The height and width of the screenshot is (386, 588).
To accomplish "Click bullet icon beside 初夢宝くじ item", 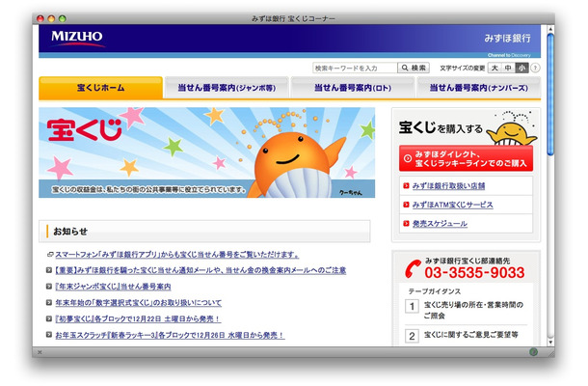I will point(49,318).
